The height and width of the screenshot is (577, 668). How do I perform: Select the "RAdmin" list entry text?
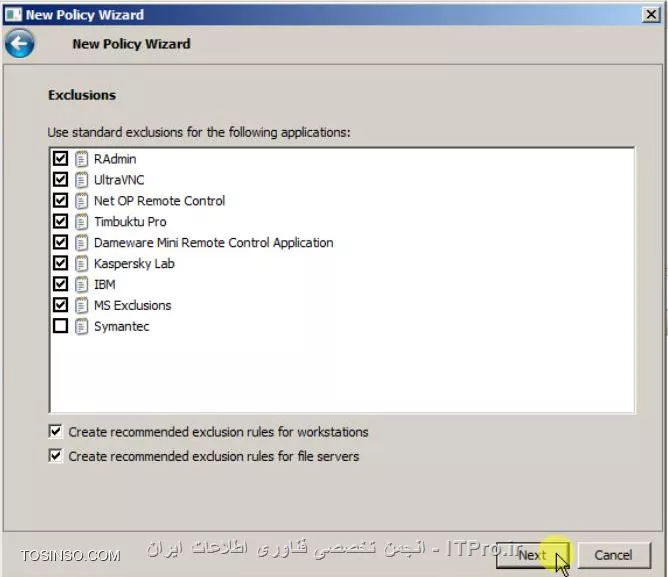(115, 159)
